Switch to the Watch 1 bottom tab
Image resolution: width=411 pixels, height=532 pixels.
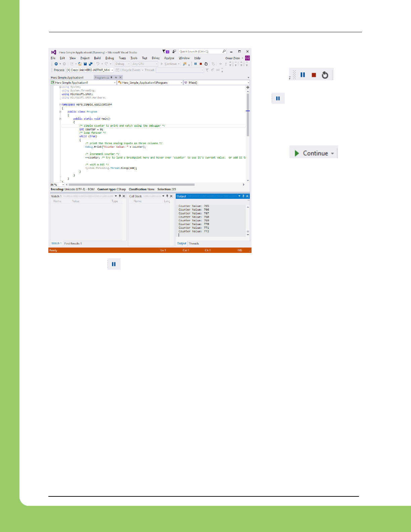point(56,243)
